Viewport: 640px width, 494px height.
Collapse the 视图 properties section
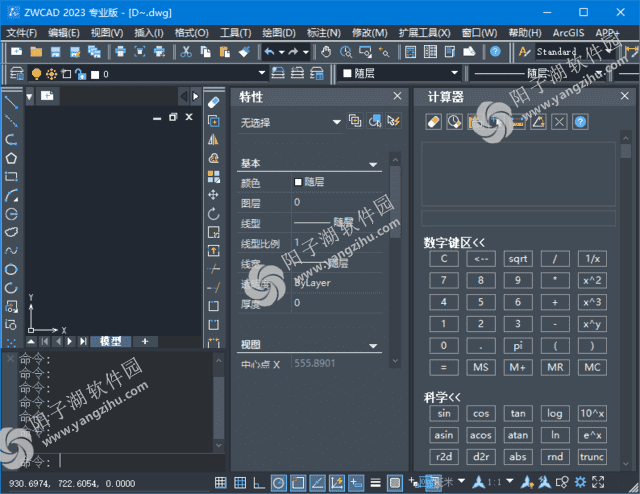(x=373, y=345)
